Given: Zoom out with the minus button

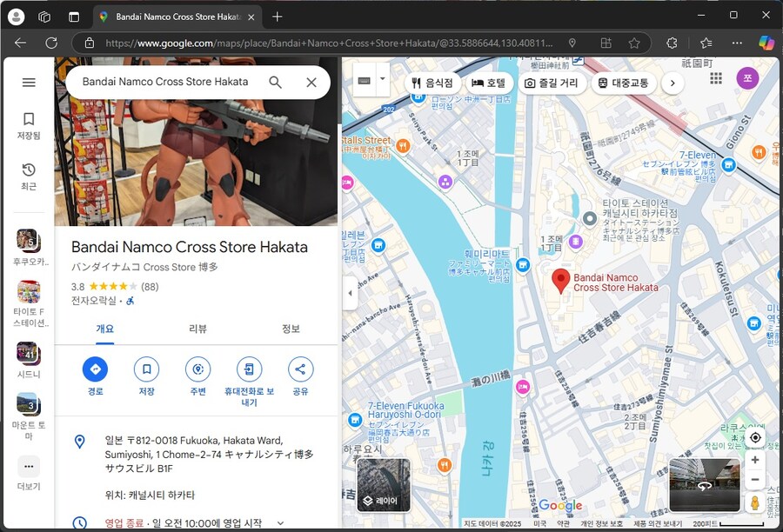Looking at the screenshot, I should tap(755, 480).
